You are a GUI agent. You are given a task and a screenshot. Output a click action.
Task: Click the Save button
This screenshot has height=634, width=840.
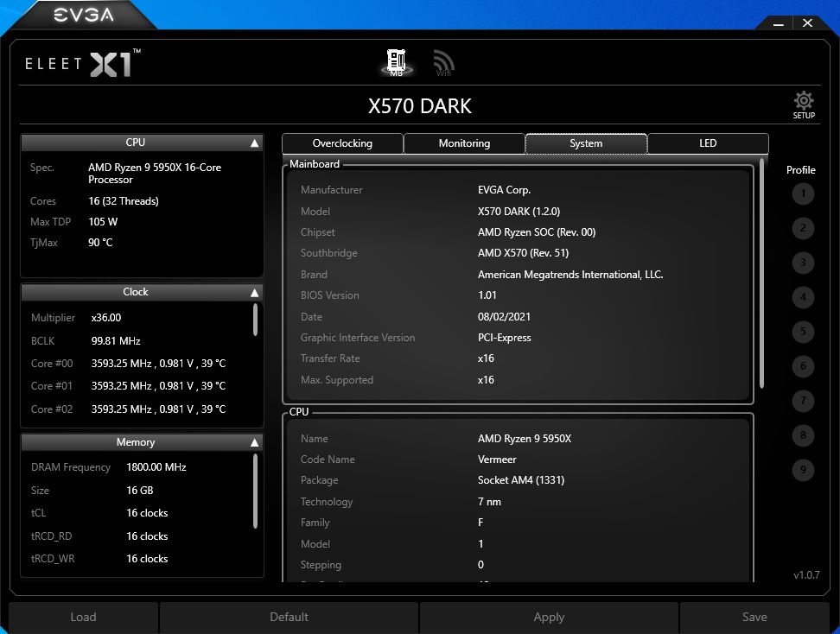click(754, 618)
